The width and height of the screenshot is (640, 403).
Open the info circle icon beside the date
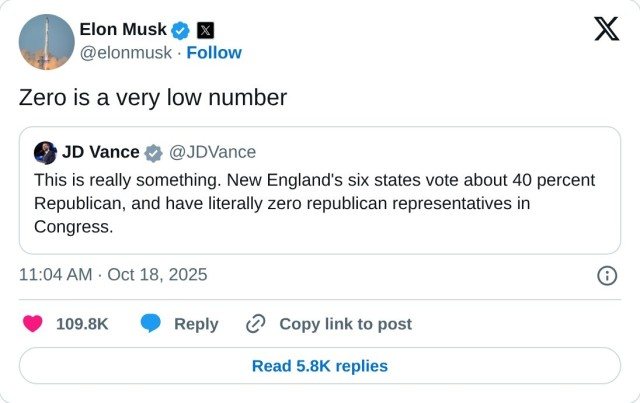(x=606, y=275)
